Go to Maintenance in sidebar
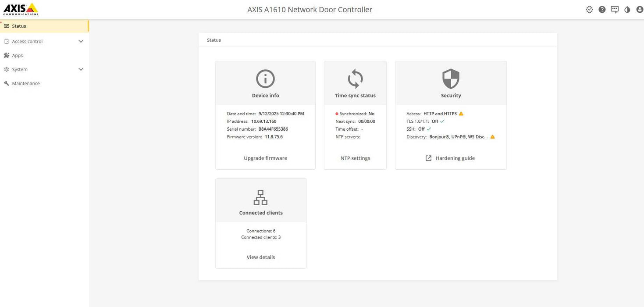644x307 pixels. point(44,83)
